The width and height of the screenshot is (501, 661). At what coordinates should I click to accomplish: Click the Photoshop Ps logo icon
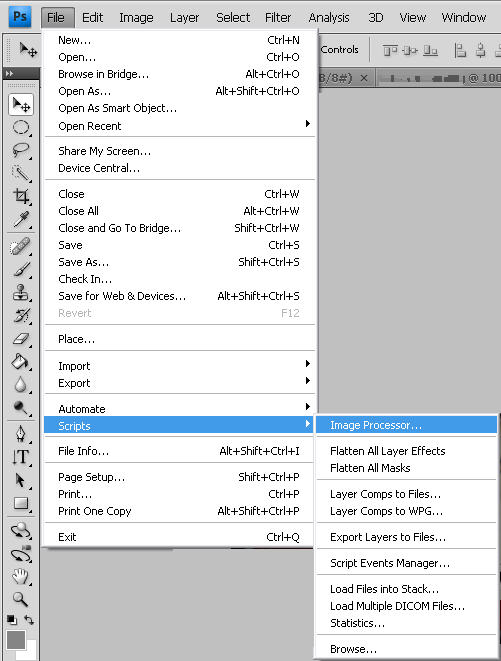pyautogui.click(x=20, y=17)
